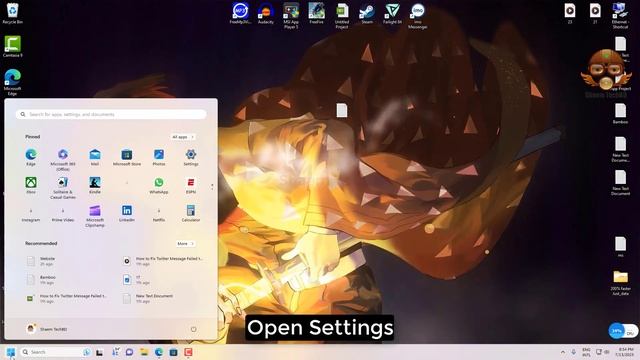Screen dimensions: 640x360
Task: Open the clock and date in taskbar
Action: click(625, 352)
